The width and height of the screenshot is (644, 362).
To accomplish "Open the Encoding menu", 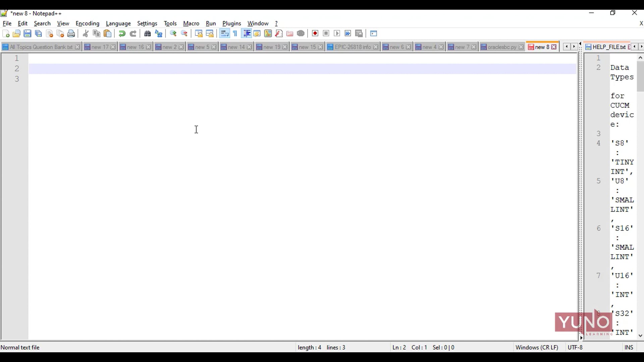I will pyautogui.click(x=88, y=23).
